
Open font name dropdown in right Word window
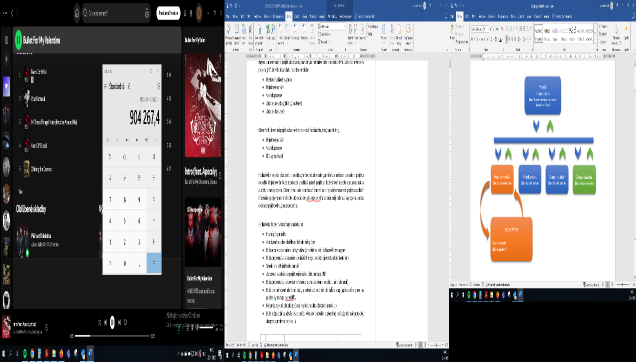click(483, 29)
